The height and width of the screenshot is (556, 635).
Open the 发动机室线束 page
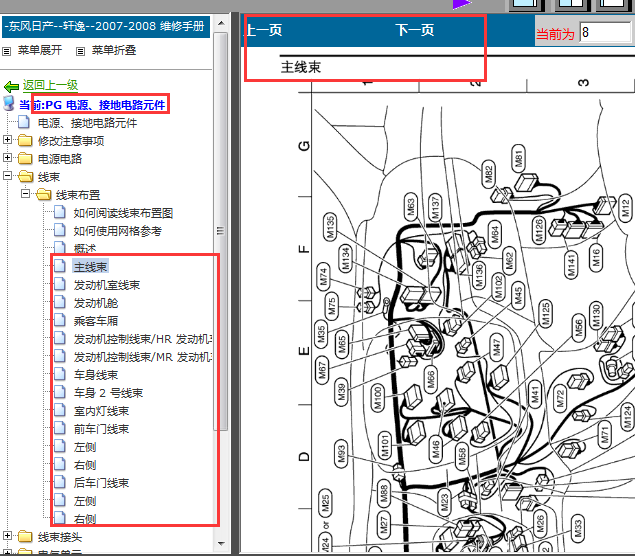tap(107, 285)
